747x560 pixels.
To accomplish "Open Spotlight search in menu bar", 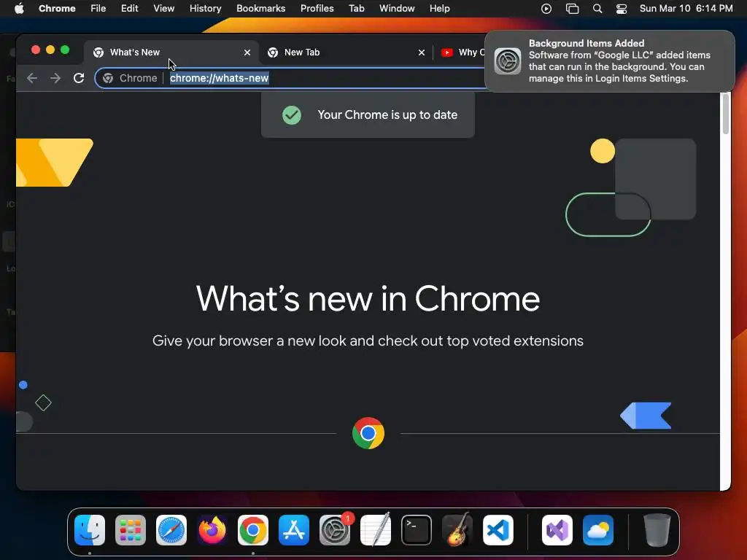I will click(597, 9).
